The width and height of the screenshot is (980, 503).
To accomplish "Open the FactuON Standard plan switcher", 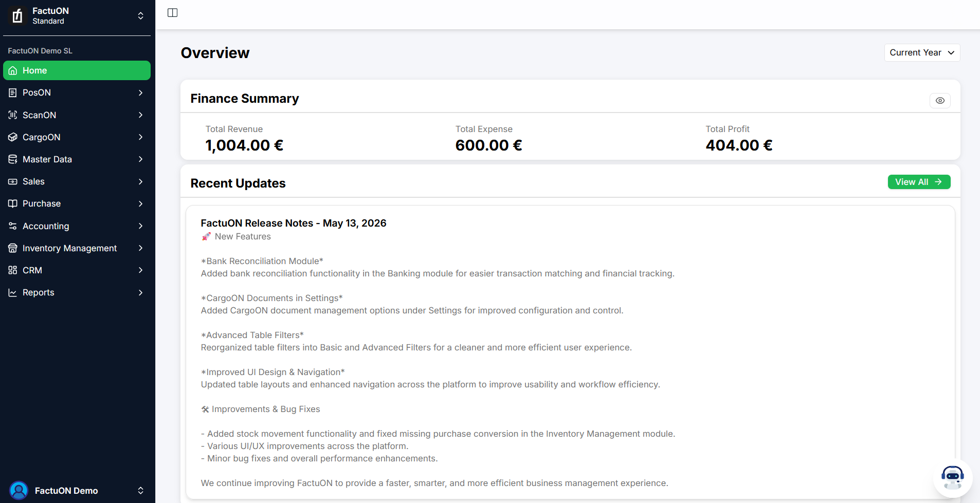I will pos(77,16).
